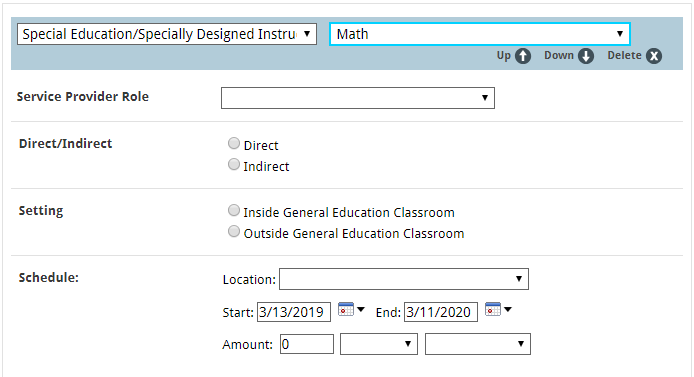Viewport: 694px width, 377px height.
Task: Open the second Amount frequency dropdown
Action: tap(478, 344)
